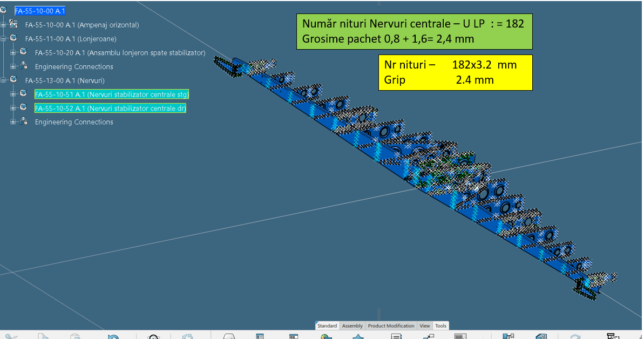This screenshot has height=339, width=644.
Task: Select the root FA-55-10-00 A.1 label
Action: [40, 11]
